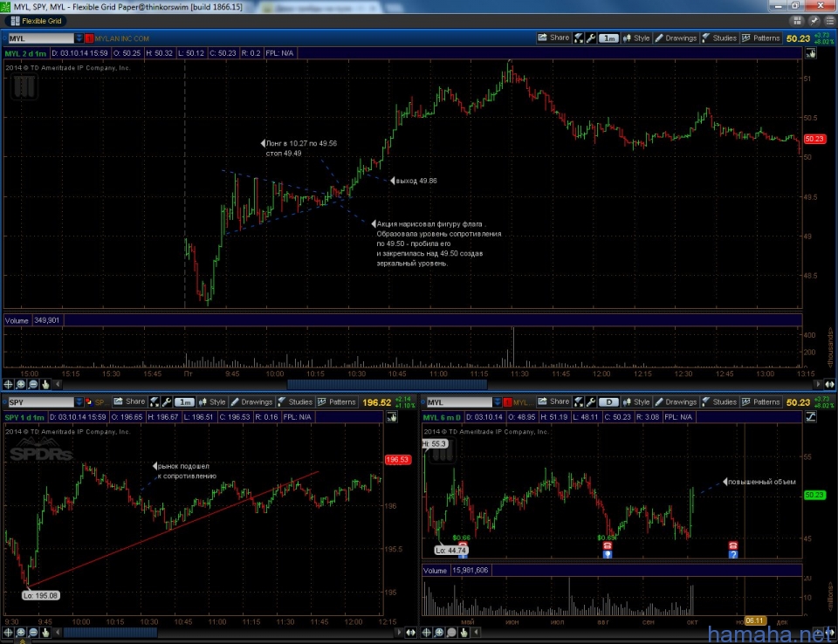Select the hand pan tool below the SPY chart

45,633
